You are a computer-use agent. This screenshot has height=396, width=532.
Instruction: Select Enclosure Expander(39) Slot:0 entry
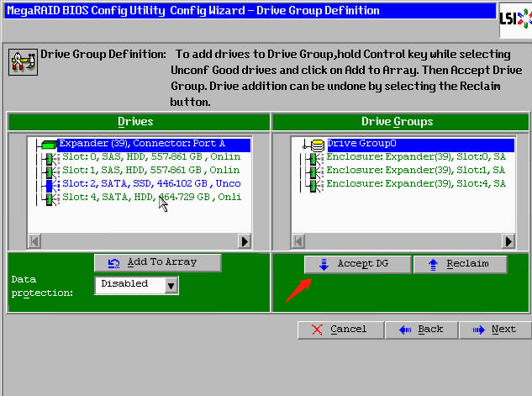(416, 156)
